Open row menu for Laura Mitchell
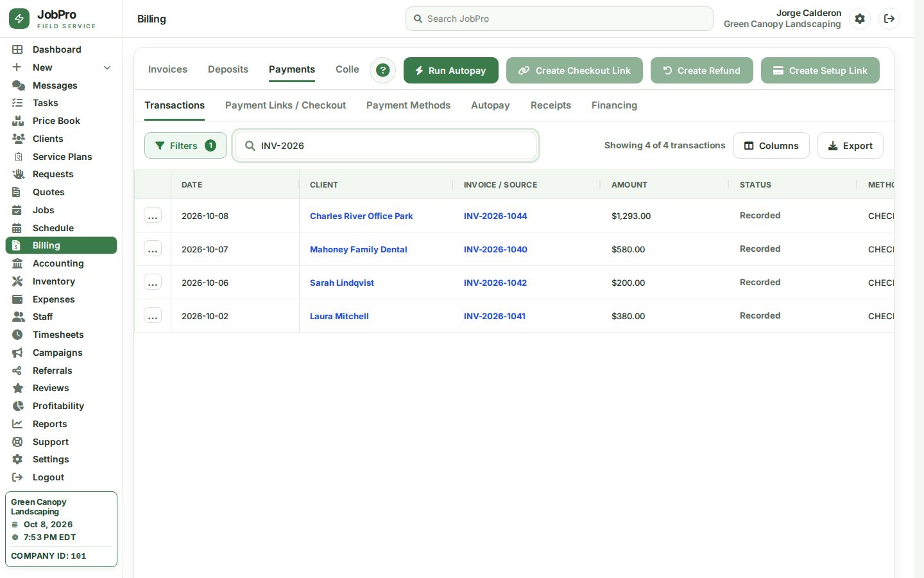This screenshot has height=578, width=924. pyautogui.click(x=153, y=316)
